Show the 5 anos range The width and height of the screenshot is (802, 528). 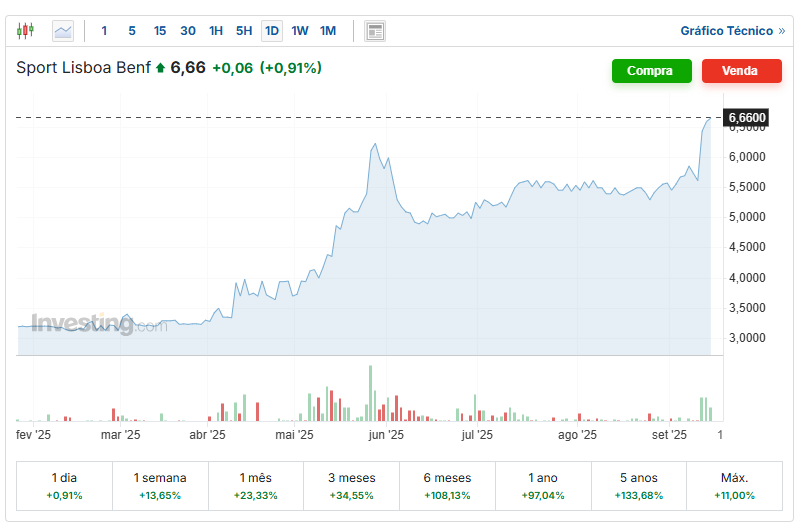[639, 486]
